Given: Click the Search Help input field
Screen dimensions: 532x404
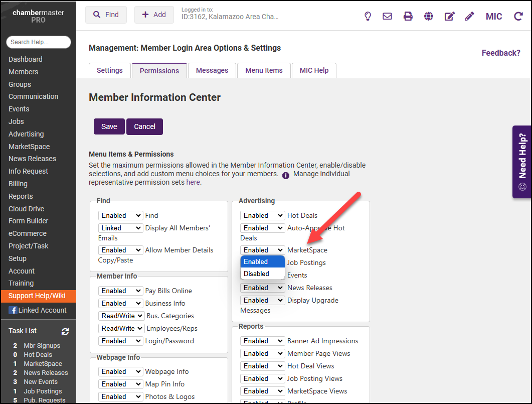Looking at the screenshot, I should click(39, 42).
